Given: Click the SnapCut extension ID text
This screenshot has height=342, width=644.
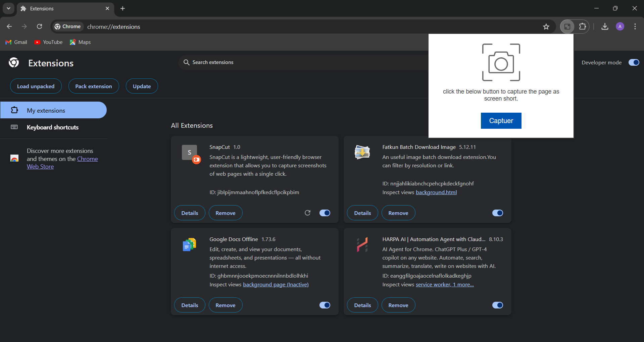Looking at the screenshot, I should (254, 192).
